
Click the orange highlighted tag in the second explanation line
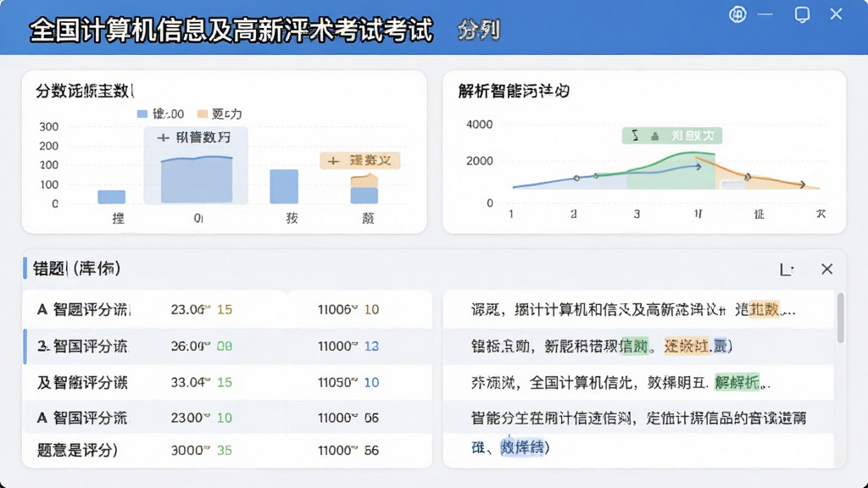pyautogui.click(x=687, y=347)
